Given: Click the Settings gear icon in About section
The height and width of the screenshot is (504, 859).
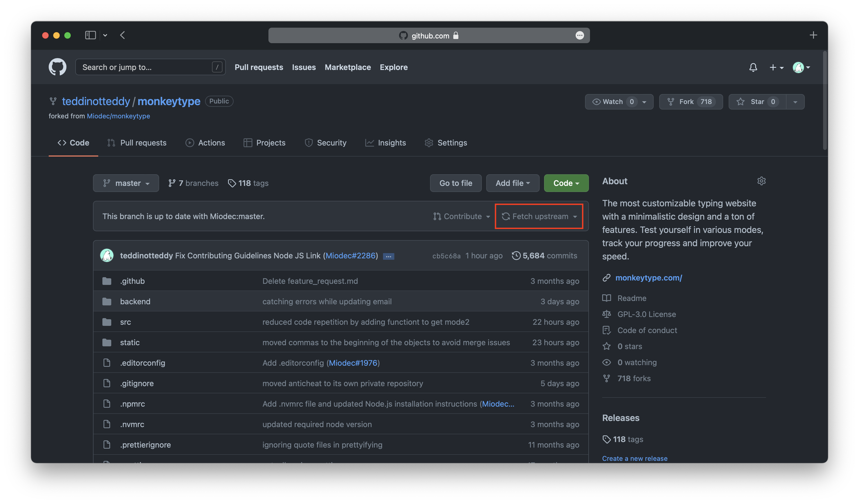Looking at the screenshot, I should 761,181.
